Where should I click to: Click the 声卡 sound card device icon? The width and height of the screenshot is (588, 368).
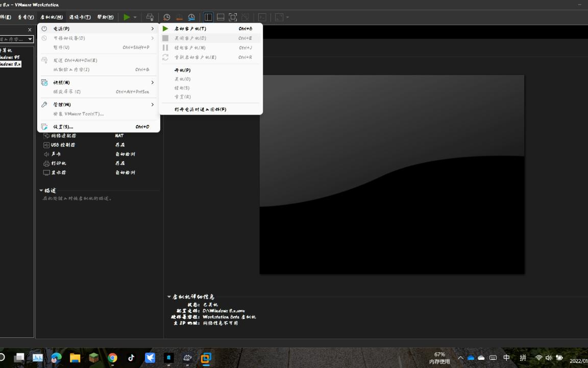[47, 154]
